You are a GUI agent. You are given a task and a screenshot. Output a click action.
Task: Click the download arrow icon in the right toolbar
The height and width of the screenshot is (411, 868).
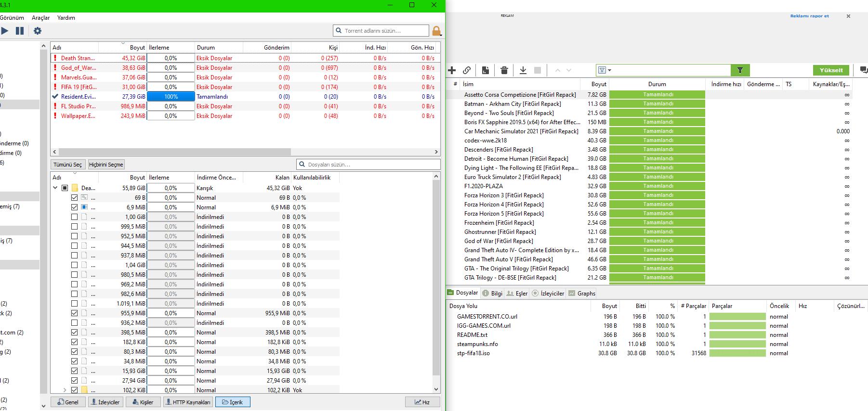tap(523, 70)
